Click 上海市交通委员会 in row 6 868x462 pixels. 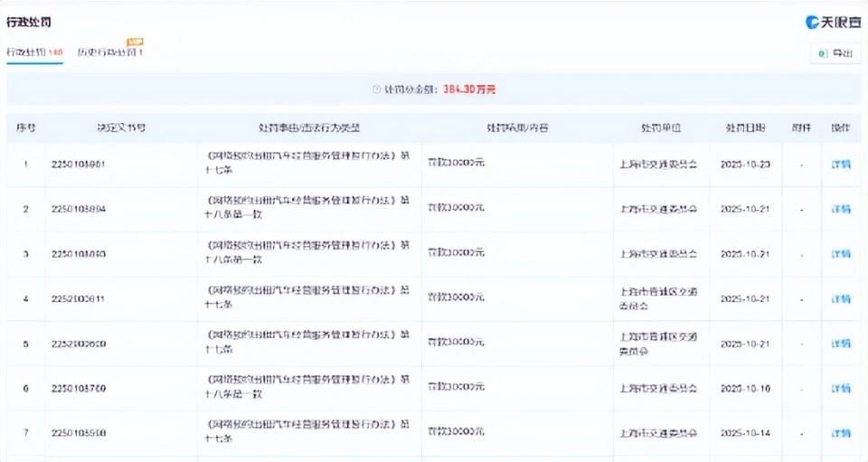pyautogui.click(x=658, y=388)
